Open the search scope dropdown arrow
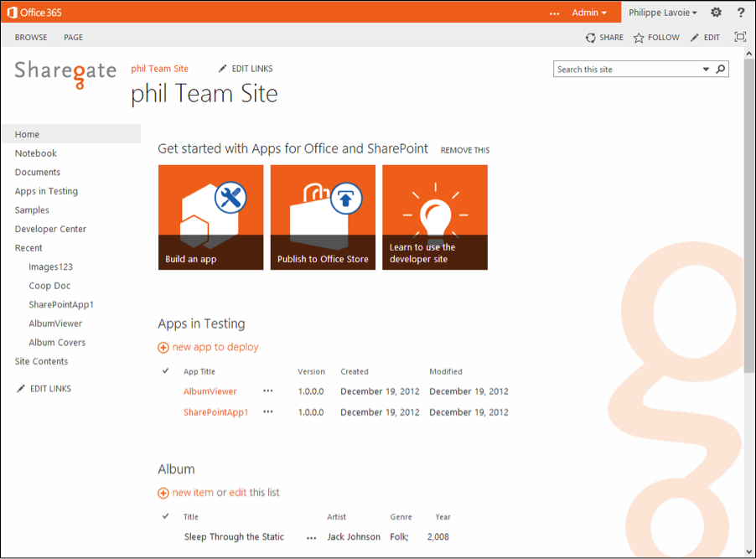The image size is (756, 559). pos(706,69)
